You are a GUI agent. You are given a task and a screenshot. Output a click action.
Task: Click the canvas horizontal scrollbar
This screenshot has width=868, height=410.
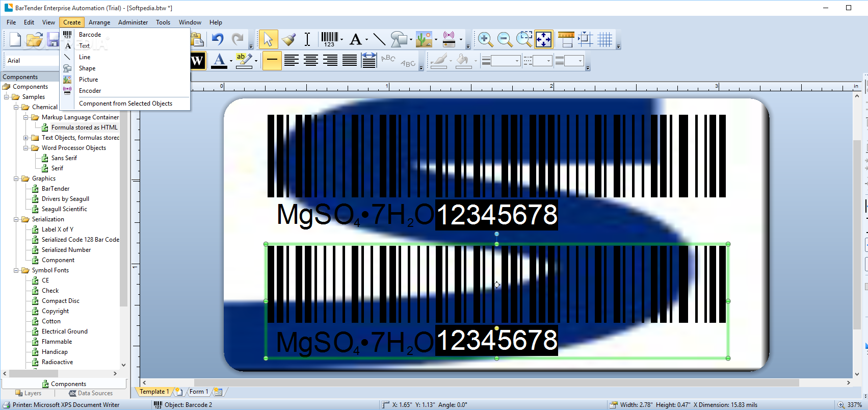coord(496,382)
